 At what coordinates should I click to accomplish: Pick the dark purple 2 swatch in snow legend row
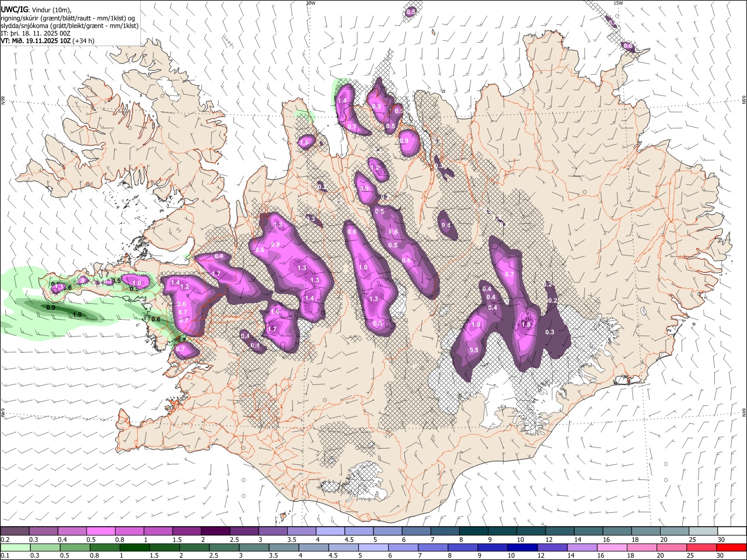[215, 531]
